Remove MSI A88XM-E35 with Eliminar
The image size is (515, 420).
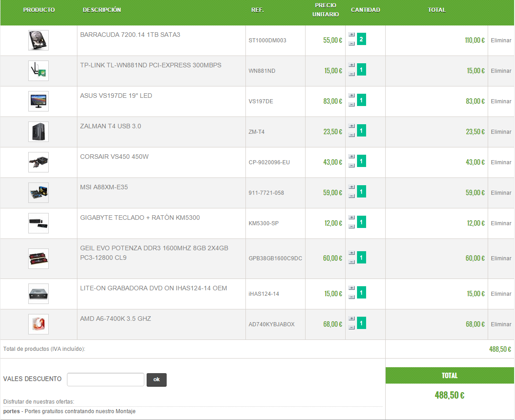[x=501, y=193]
